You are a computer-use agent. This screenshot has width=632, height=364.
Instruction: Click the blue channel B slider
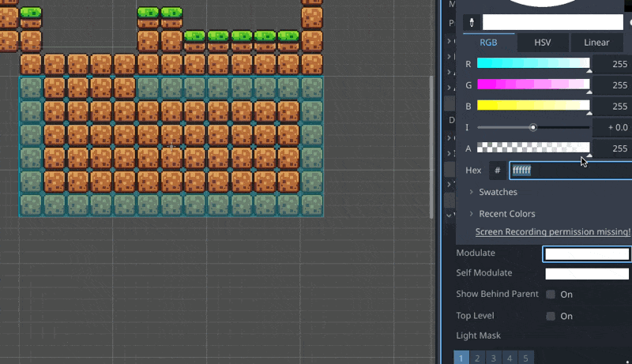533,106
